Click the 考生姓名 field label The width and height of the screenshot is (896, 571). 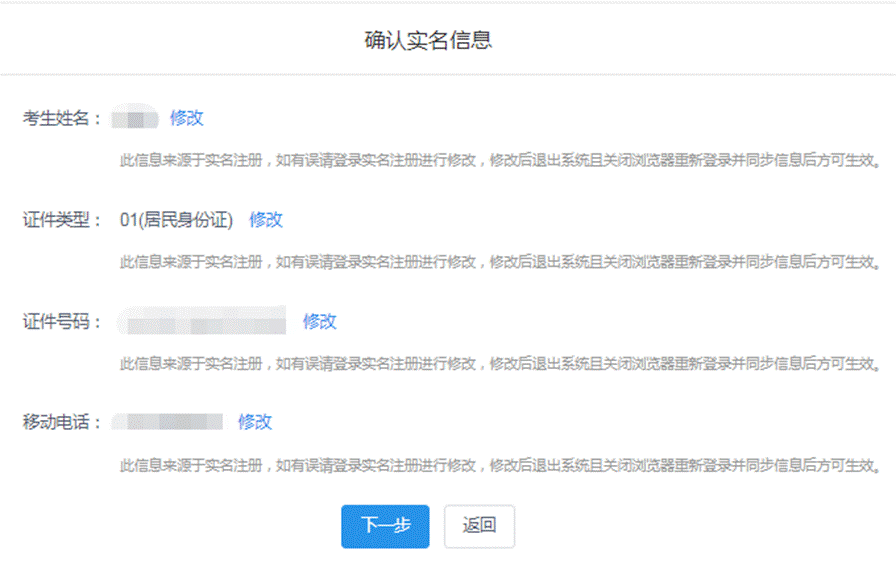[x=62, y=119]
